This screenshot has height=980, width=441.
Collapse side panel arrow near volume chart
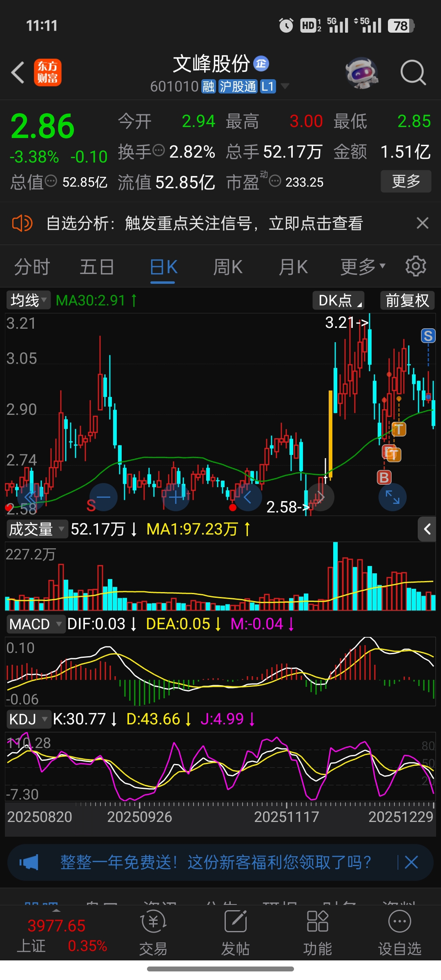click(427, 529)
